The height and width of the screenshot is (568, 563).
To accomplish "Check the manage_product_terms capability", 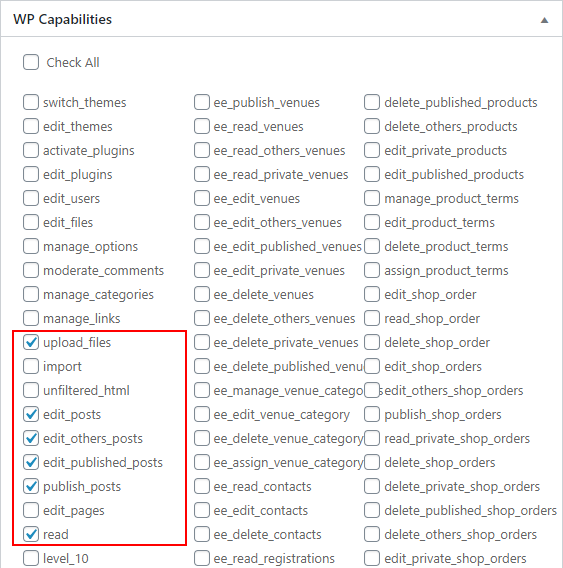I will pyautogui.click(x=372, y=198).
